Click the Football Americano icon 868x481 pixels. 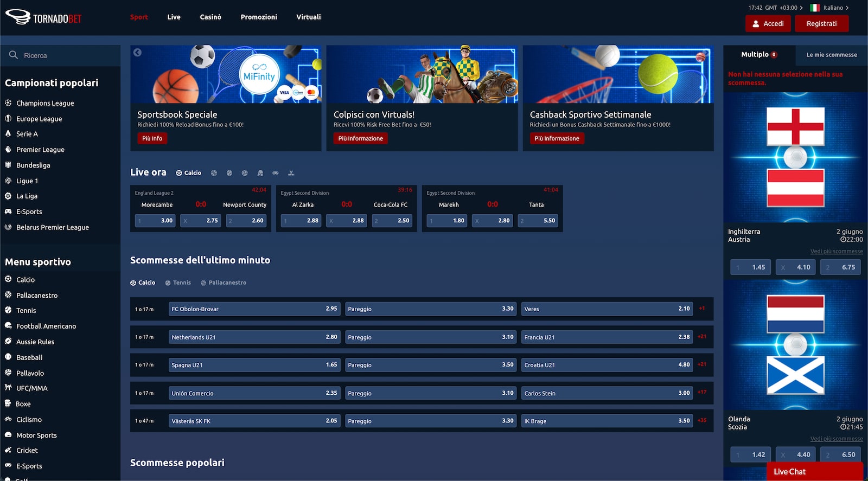coord(8,326)
